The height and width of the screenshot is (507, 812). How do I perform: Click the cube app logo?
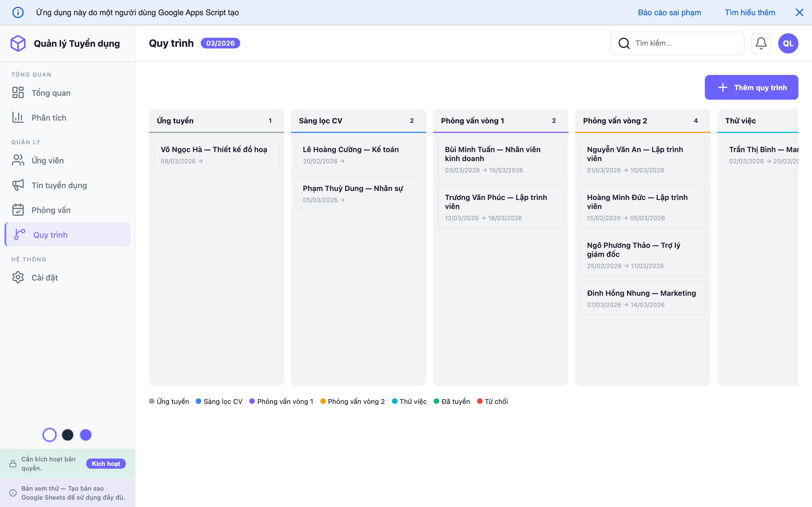(18, 43)
